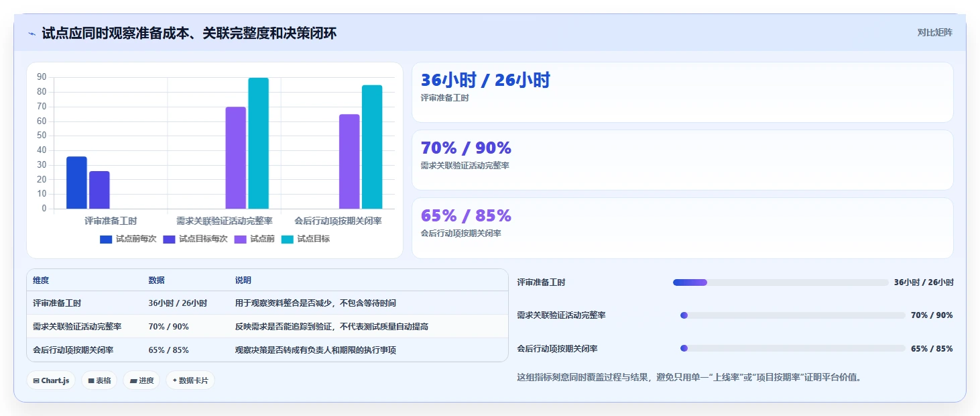Click the cyan 需求关联验证活动完整率 bar at 90

(258, 143)
